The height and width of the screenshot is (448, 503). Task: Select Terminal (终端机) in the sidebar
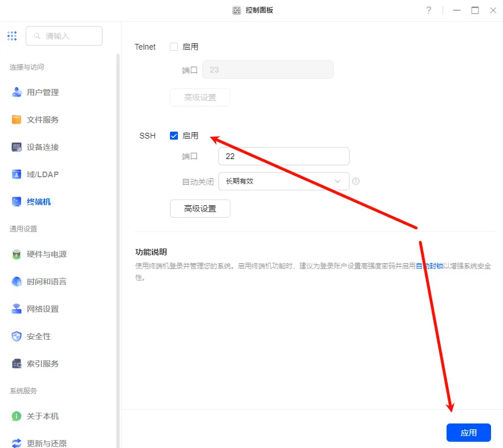coord(39,202)
